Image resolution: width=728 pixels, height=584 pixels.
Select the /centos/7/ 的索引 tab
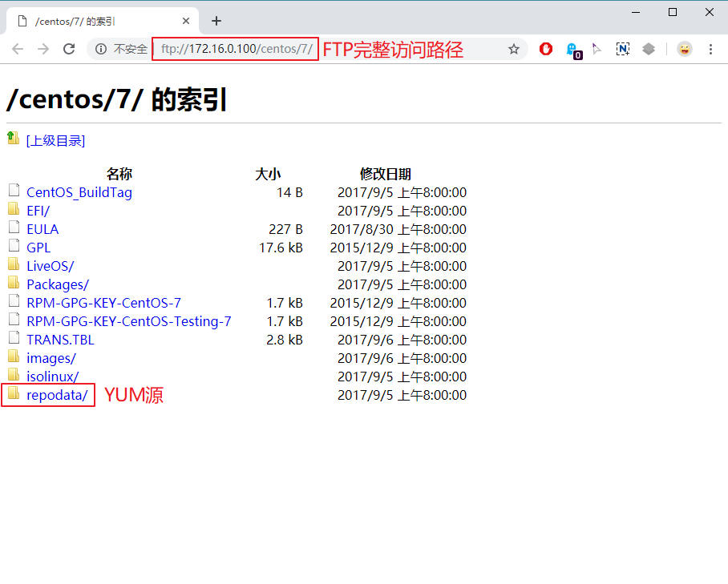click(102, 22)
